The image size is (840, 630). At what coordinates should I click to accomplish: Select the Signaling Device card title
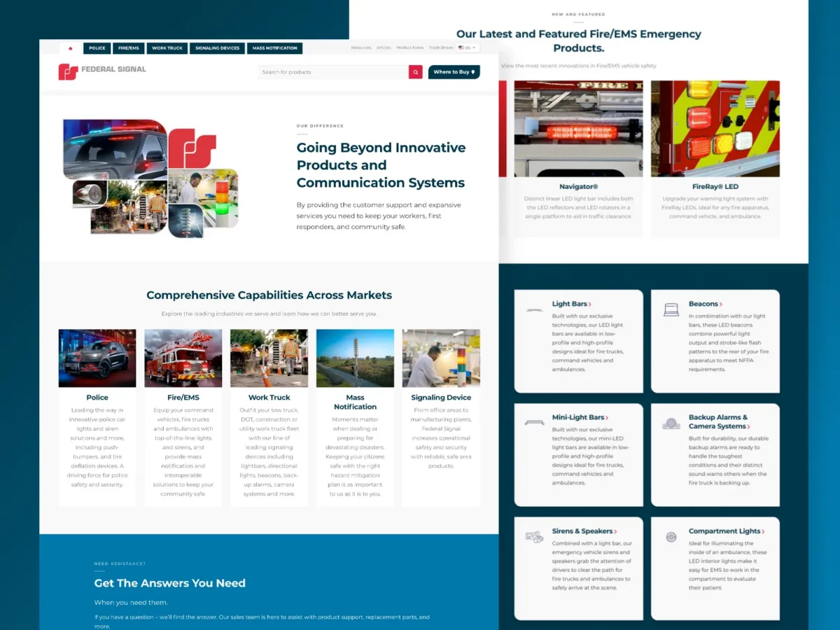[x=441, y=398]
